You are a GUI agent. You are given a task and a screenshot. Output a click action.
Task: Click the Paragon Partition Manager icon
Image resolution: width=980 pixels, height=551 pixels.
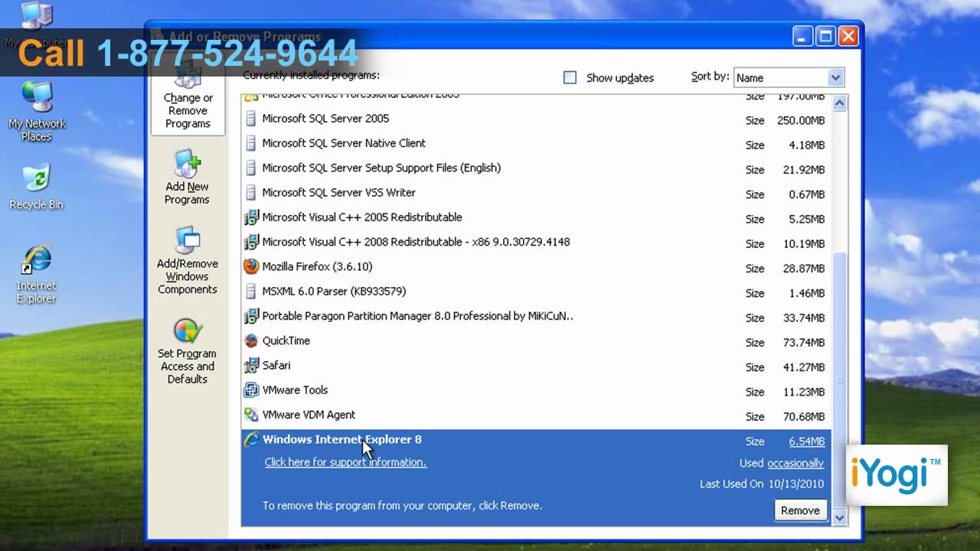[251, 317]
